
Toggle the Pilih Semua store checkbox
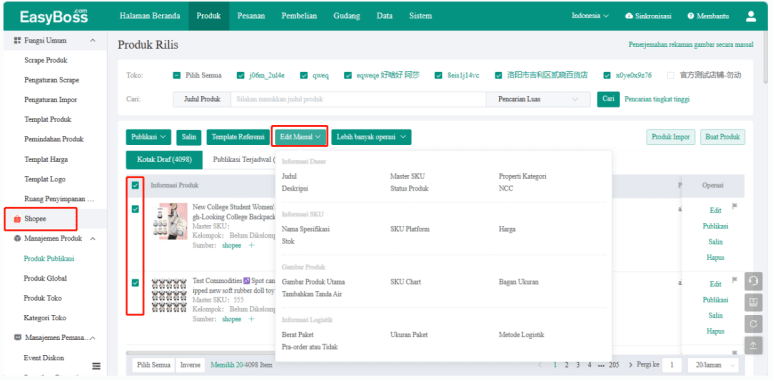176,76
